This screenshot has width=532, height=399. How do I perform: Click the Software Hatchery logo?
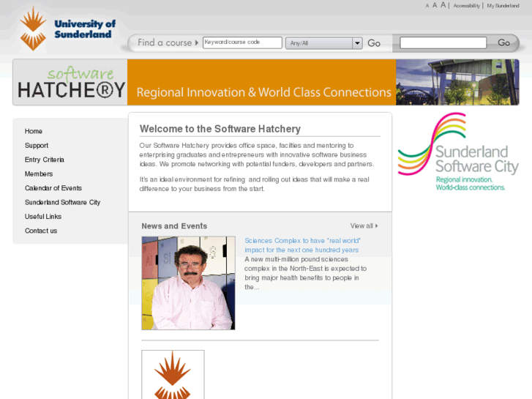click(x=70, y=82)
